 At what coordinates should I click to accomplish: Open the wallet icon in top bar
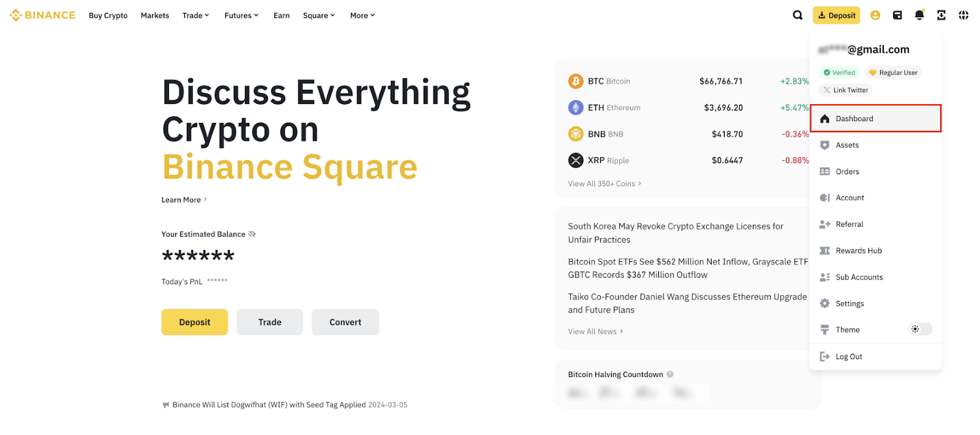(897, 15)
